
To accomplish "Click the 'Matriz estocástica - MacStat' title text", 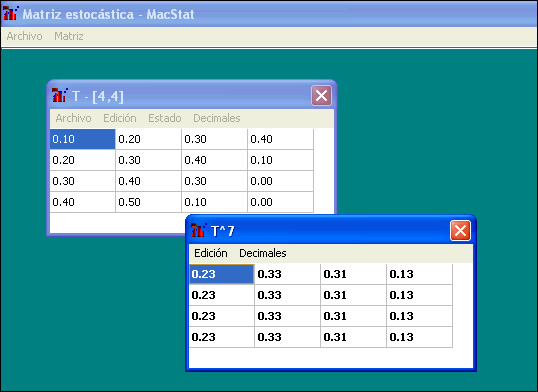I will click(108, 14).
